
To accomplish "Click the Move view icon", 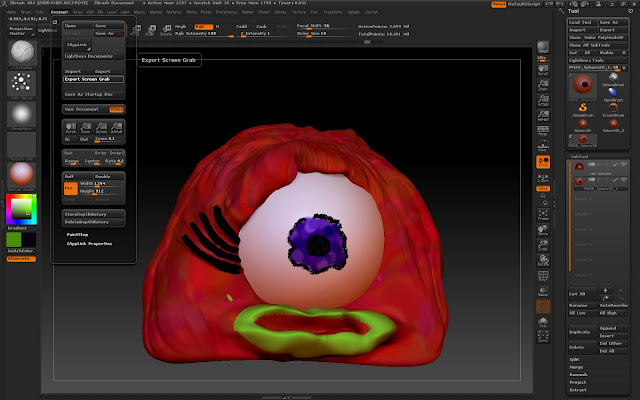I will click(x=543, y=230).
